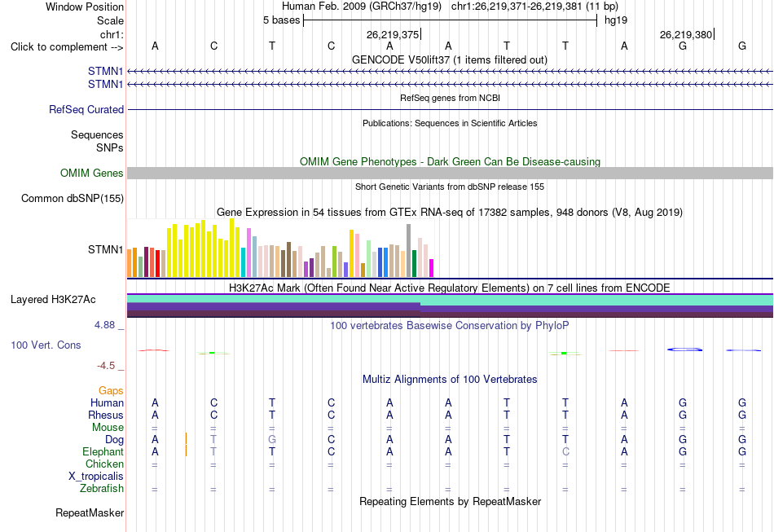Click the -4.5 conservation axis value
The image size is (774, 532).
pyautogui.click(x=106, y=366)
